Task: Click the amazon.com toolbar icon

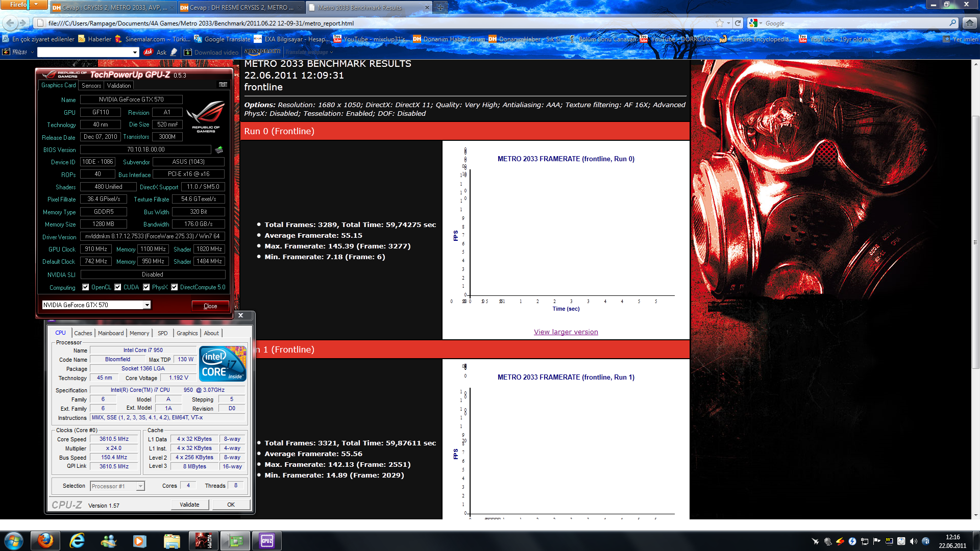Action: (x=262, y=52)
